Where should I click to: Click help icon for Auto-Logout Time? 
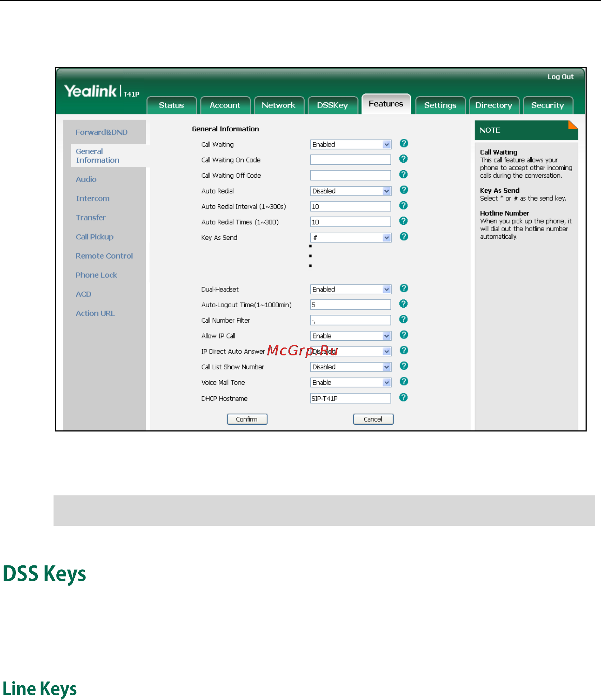[403, 304]
